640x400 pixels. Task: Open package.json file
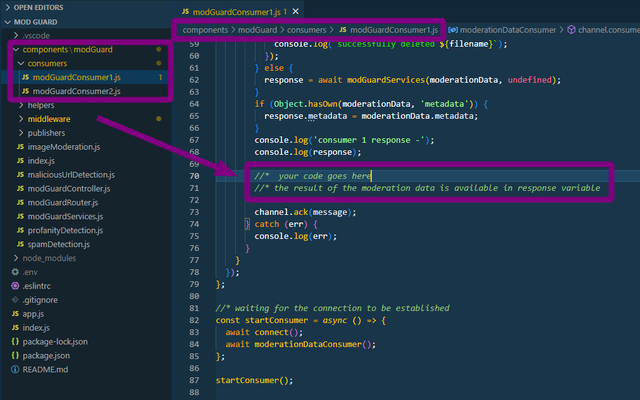pos(46,355)
